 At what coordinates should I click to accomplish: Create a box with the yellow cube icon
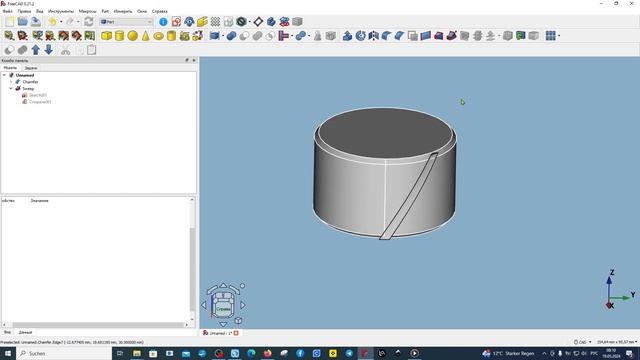click(107, 36)
